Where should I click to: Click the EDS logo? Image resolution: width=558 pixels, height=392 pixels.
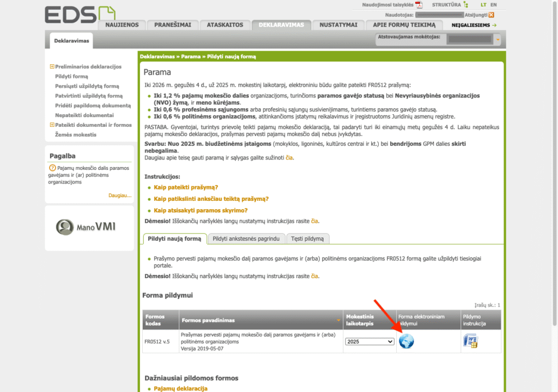[80, 15]
